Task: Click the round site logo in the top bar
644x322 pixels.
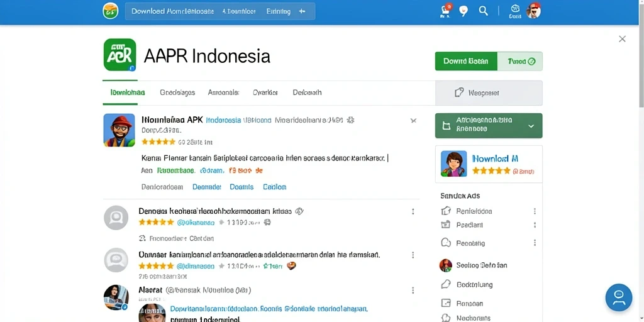Action: [110, 11]
